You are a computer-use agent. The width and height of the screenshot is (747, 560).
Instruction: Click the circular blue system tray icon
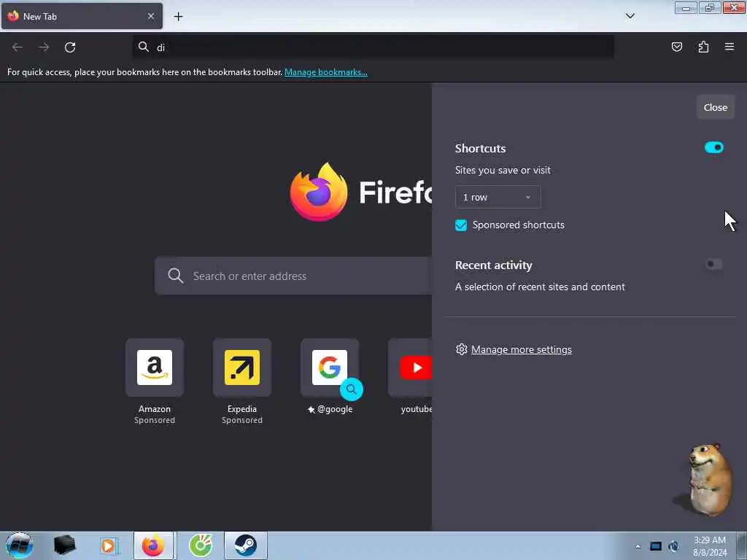click(x=673, y=546)
